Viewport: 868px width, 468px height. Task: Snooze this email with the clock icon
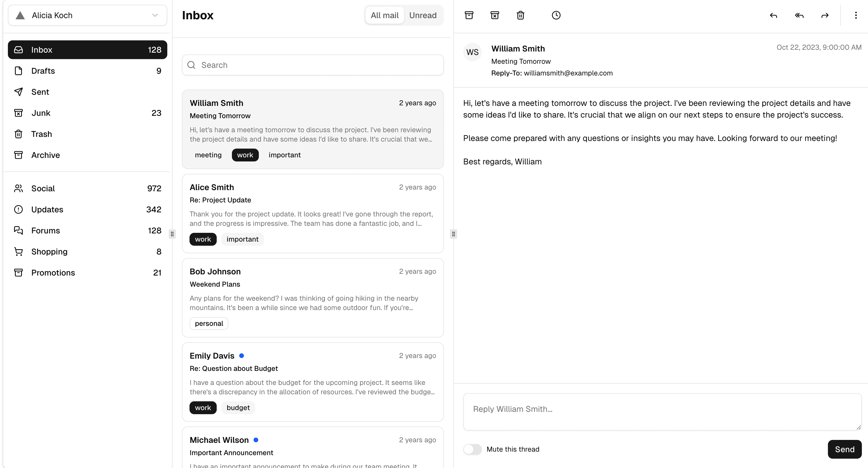(x=556, y=15)
